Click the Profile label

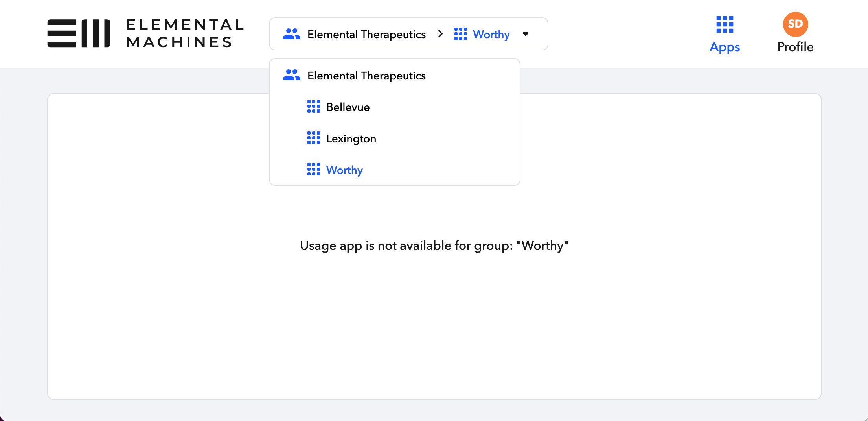795,47
